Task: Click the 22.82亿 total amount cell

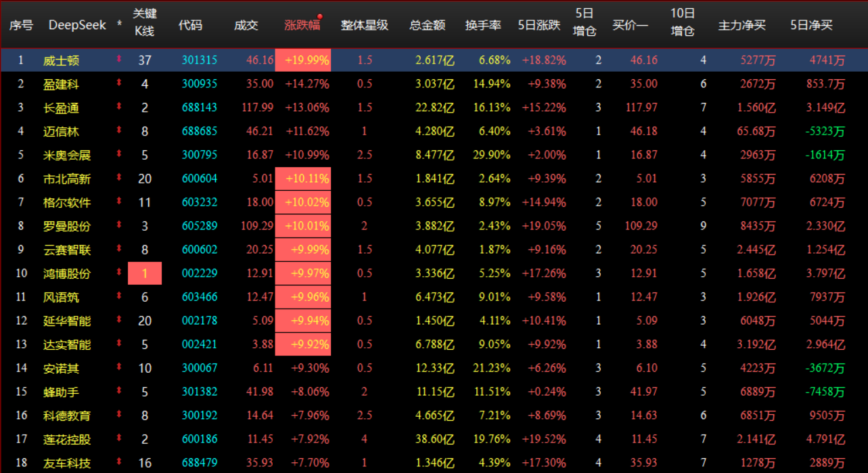Action: pos(434,108)
